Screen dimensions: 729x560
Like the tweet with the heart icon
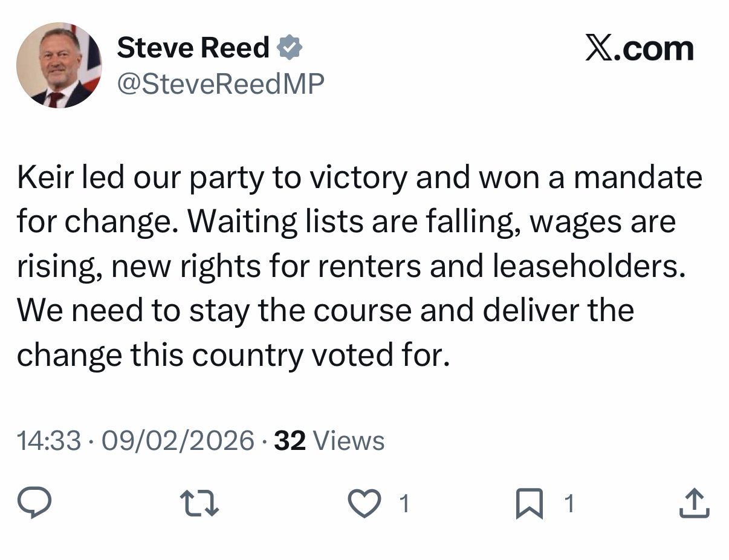pos(364,503)
